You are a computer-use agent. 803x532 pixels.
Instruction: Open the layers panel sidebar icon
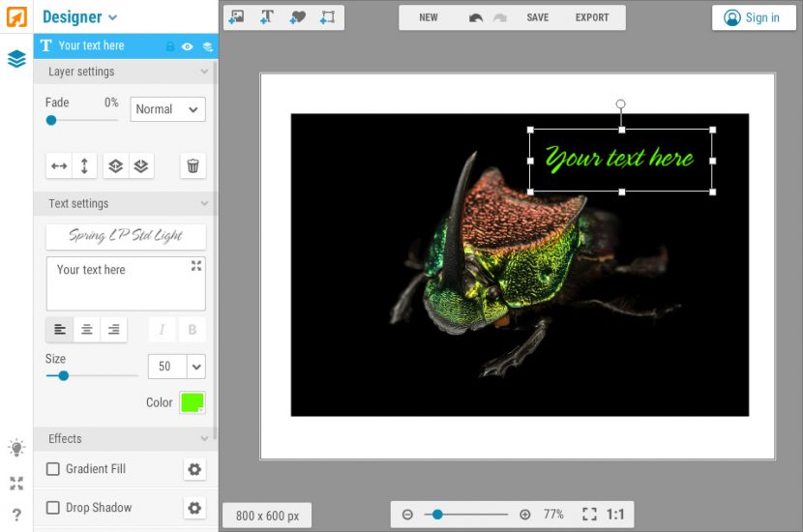point(16,59)
